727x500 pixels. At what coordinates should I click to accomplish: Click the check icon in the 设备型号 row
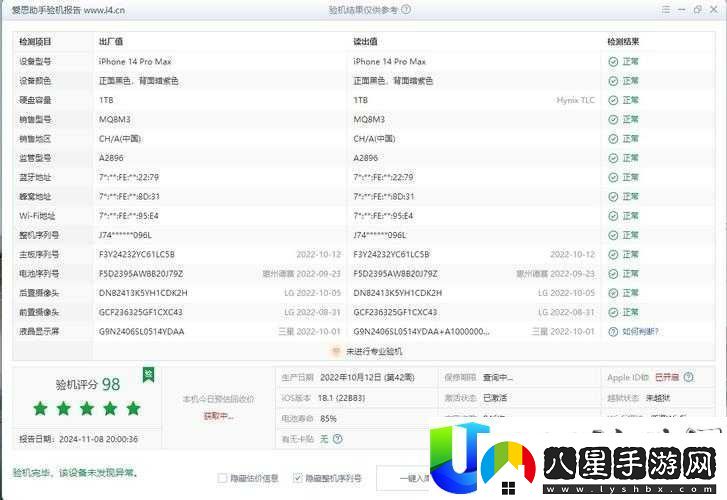(x=613, y=62)
